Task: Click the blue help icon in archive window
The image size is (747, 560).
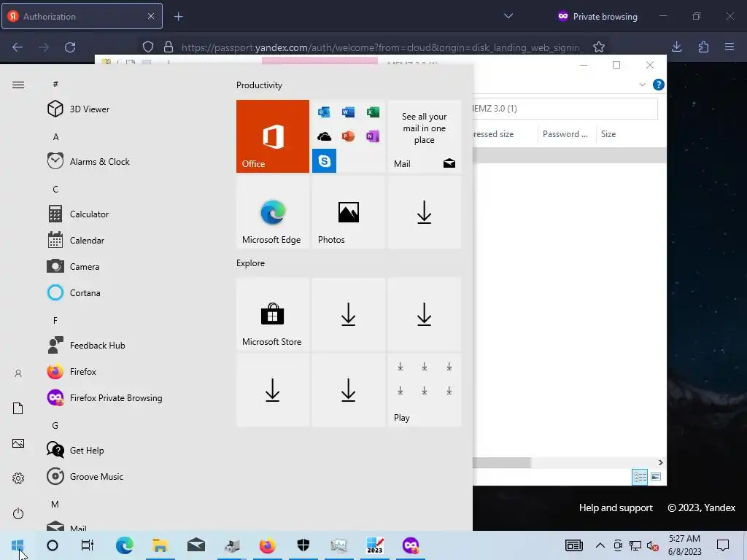Action: click(x=659, y=85)
